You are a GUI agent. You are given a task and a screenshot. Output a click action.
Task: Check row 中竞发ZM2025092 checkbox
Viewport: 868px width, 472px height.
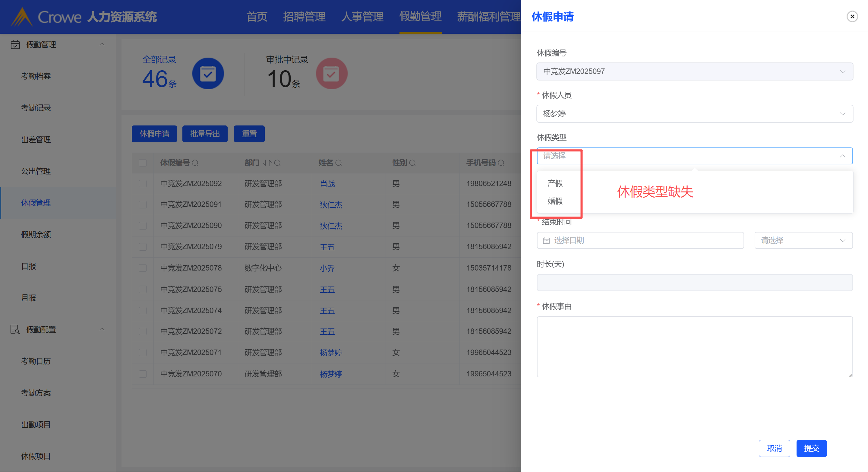(143, 184)
